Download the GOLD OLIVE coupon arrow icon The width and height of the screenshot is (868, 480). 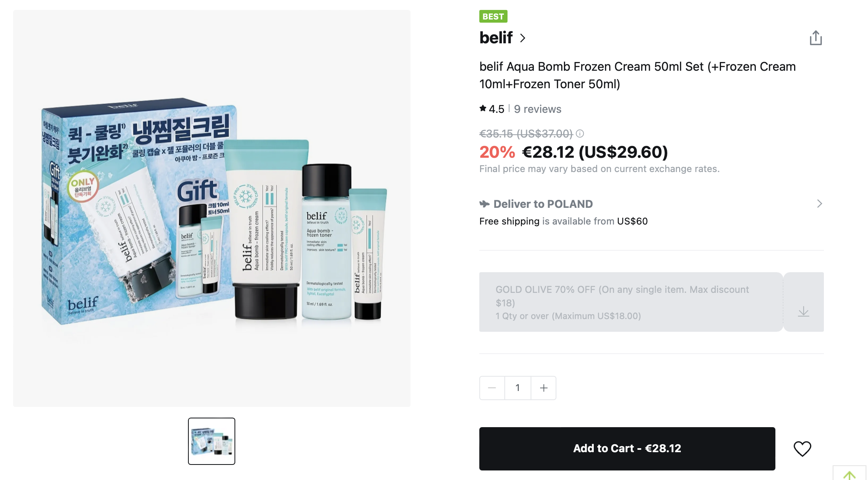pos(803,311)
